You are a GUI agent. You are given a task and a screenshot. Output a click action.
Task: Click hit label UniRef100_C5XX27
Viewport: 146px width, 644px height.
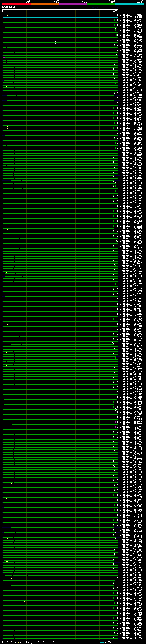tap(131, 40)
